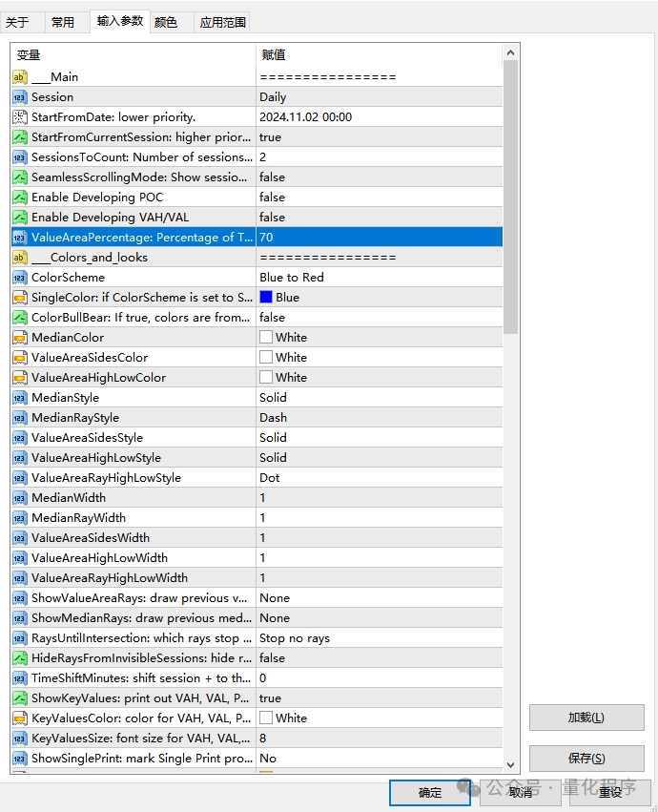Viewport: 658px width, 812px height.
Task: Click the color icon beside MedianColor
Action: (20, 338)
